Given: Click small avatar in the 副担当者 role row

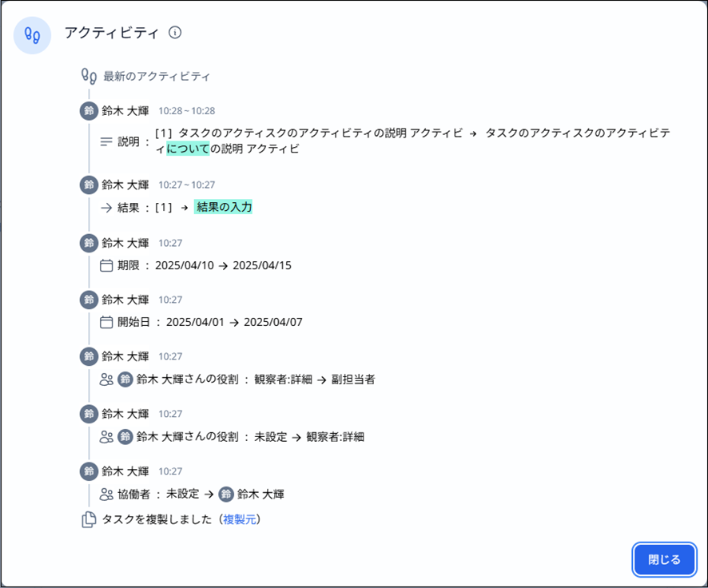Looking at the screenshot, I should pos(125,379).
